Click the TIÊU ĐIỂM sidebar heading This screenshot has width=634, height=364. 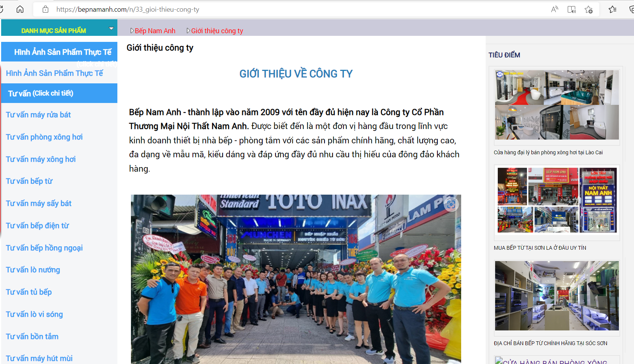[504, 55]
